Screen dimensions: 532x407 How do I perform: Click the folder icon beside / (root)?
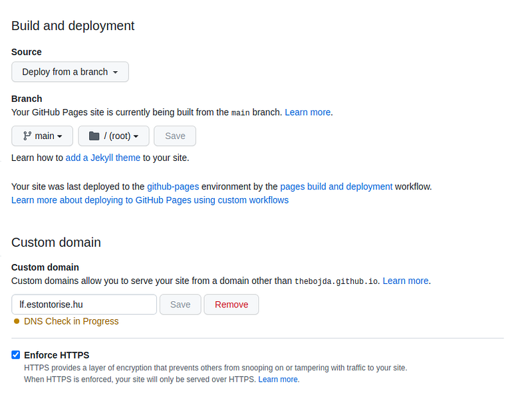(x=94, y=136)
